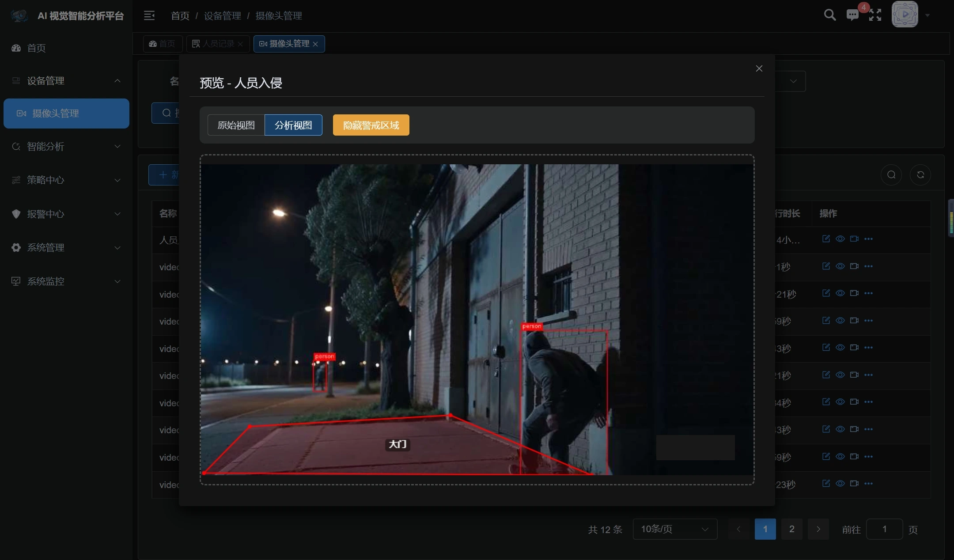
Task: Click the 隐藏警戒区域 button
Action: (x=371, y=125)
